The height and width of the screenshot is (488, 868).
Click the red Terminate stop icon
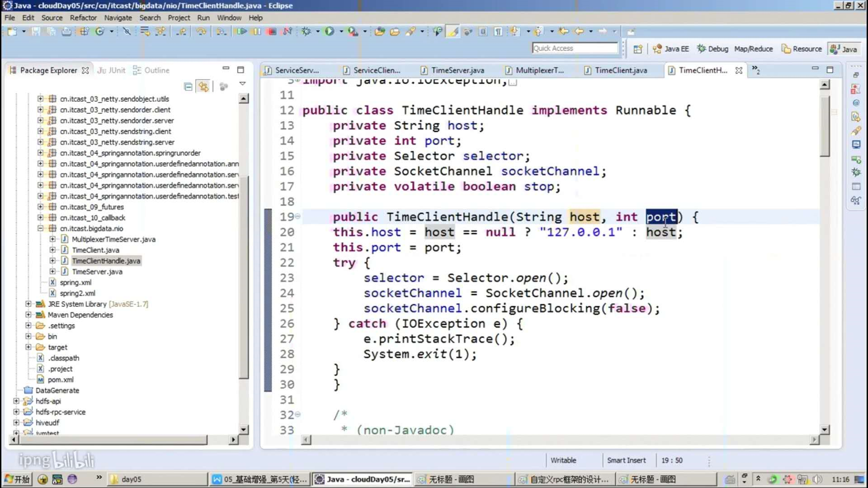(x=272, y=31)
